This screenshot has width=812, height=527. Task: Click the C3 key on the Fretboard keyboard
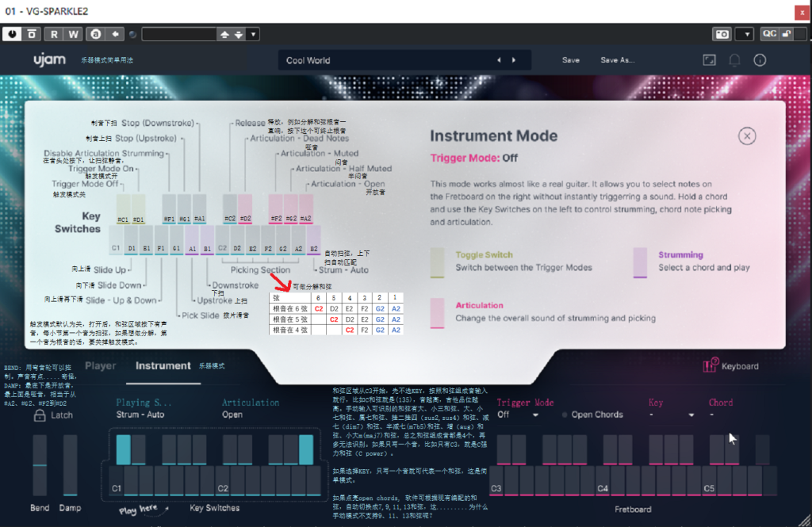(x=496, y=481)
